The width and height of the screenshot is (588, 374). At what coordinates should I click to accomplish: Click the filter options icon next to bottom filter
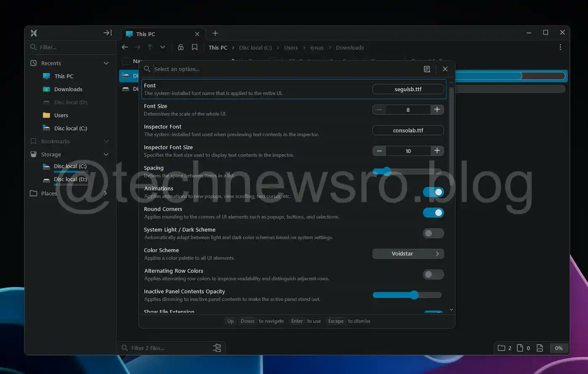[217, 348]
